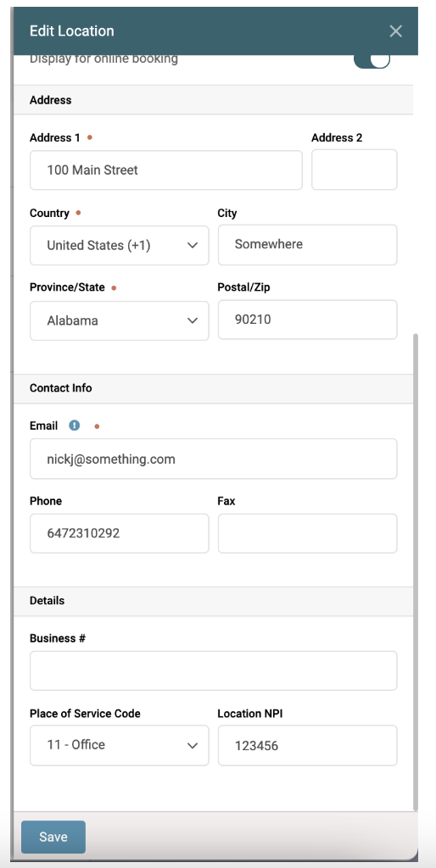Click the Save button
The width and height of the screenshot is (436, 868).
point(53,837)
